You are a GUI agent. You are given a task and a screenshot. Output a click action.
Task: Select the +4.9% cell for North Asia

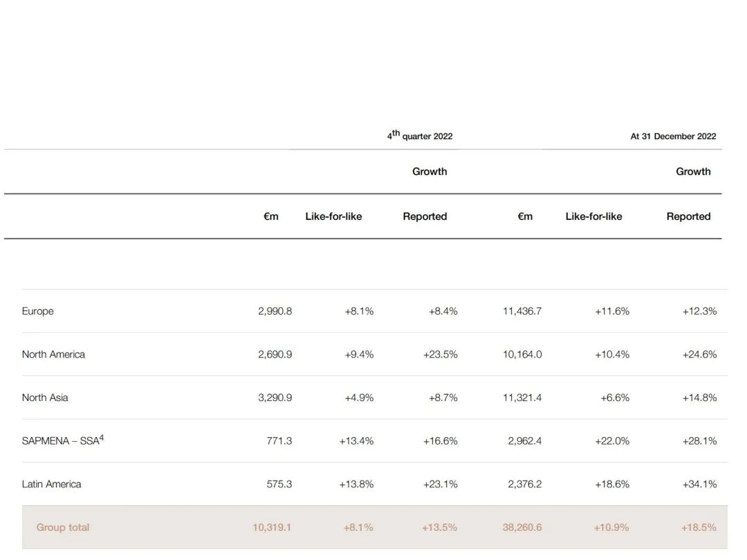pos(359,398)
